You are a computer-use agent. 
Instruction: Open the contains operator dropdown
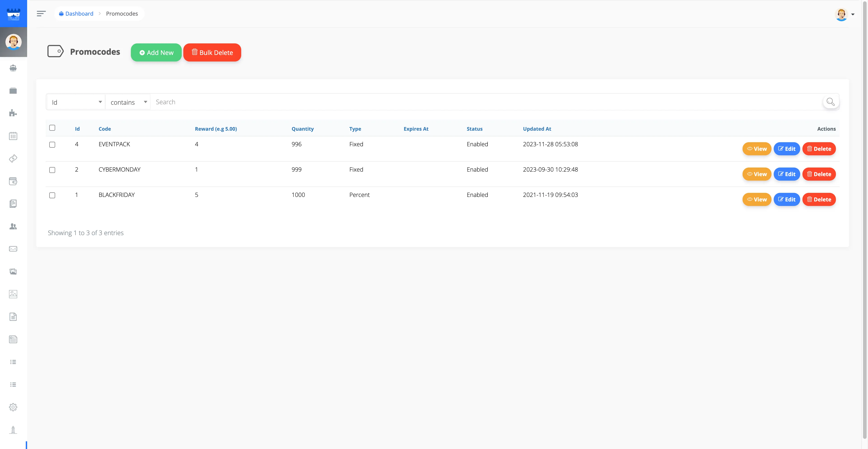[128, 102]
